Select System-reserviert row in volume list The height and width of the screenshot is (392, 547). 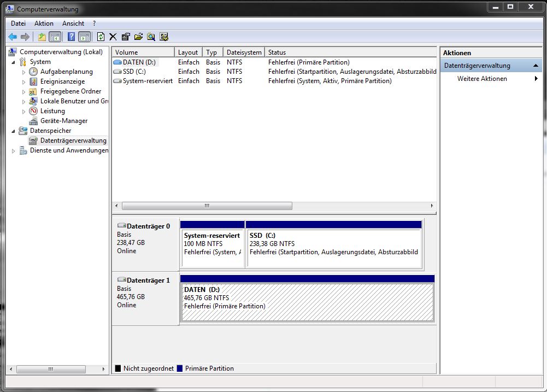click(x=274, y=81)
